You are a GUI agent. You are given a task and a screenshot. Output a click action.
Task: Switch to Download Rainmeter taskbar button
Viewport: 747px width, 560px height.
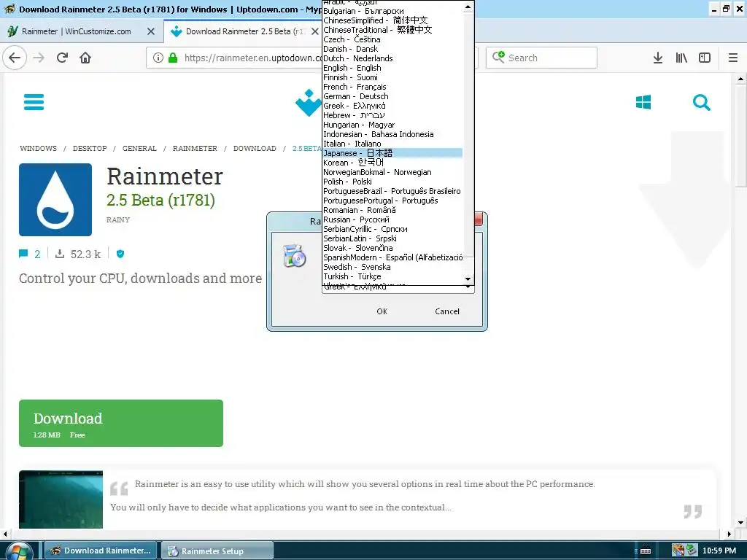(101, 551)
